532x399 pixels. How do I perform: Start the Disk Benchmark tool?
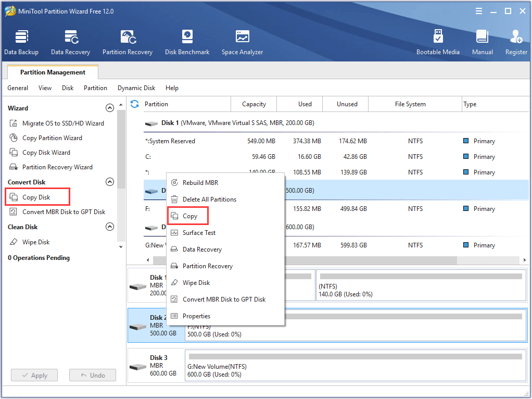pos(187,42)
